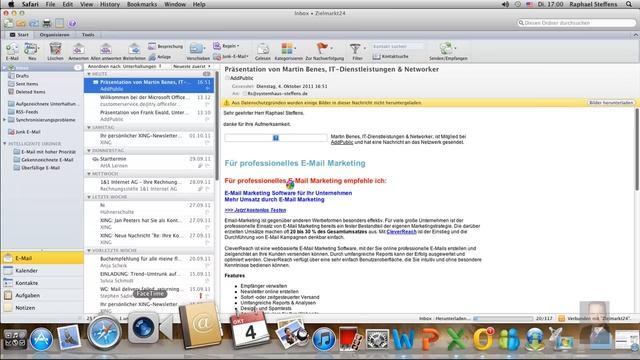This screenshot has height=360, width=640.
Task: Open Willkommen bei der Microsoft Office message
Action: coord(149,100)
